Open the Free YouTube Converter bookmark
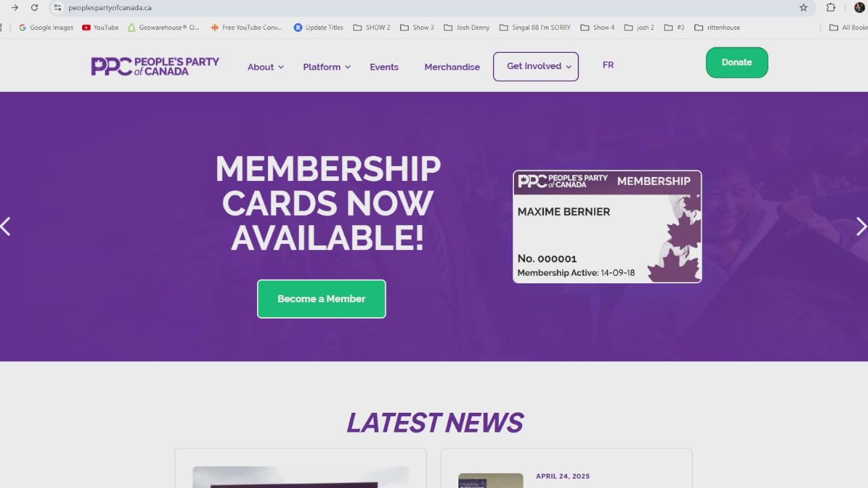 click(x=246, y=28)
